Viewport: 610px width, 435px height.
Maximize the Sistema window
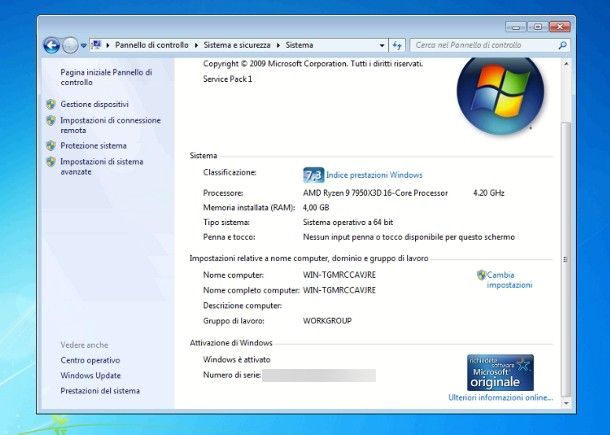click(538, 27)
